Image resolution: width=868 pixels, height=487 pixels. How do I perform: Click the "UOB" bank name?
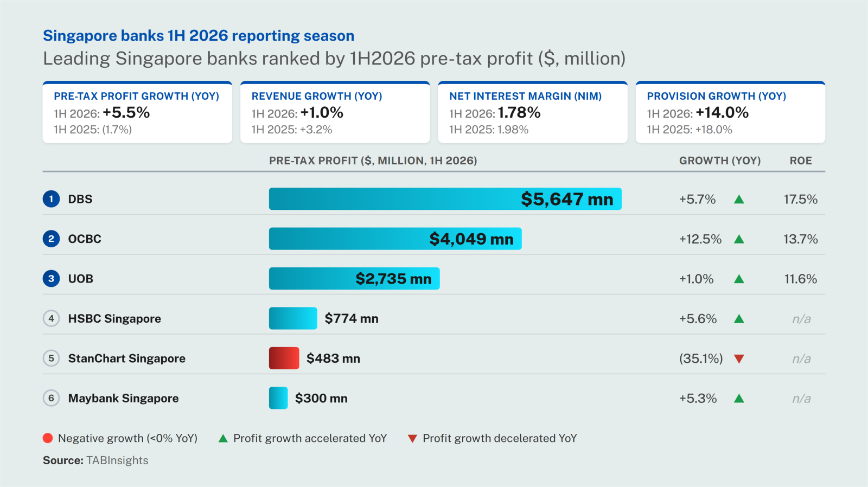coord(81,279)
